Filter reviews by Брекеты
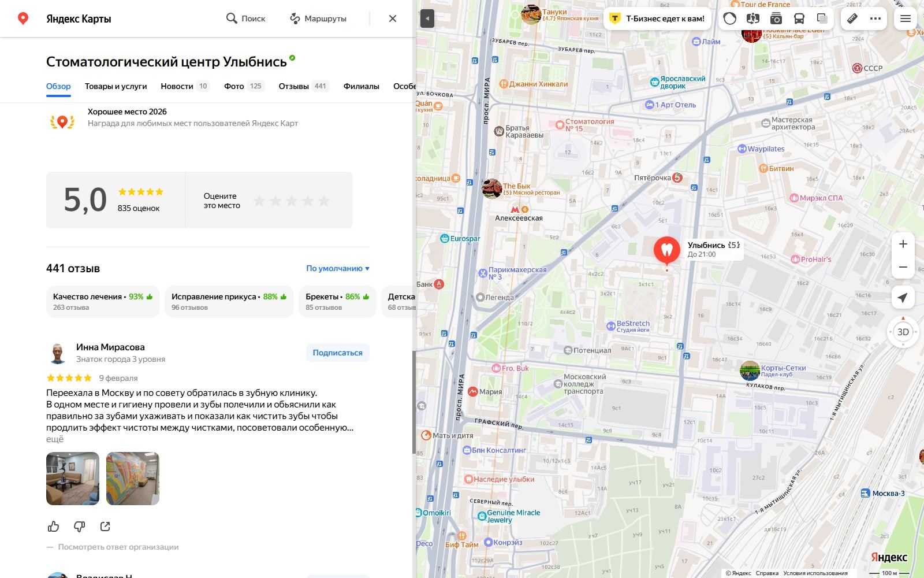Image resolution: width=924 pixels, height=578 pixels. pyautogui.click(x=337, y=302)
